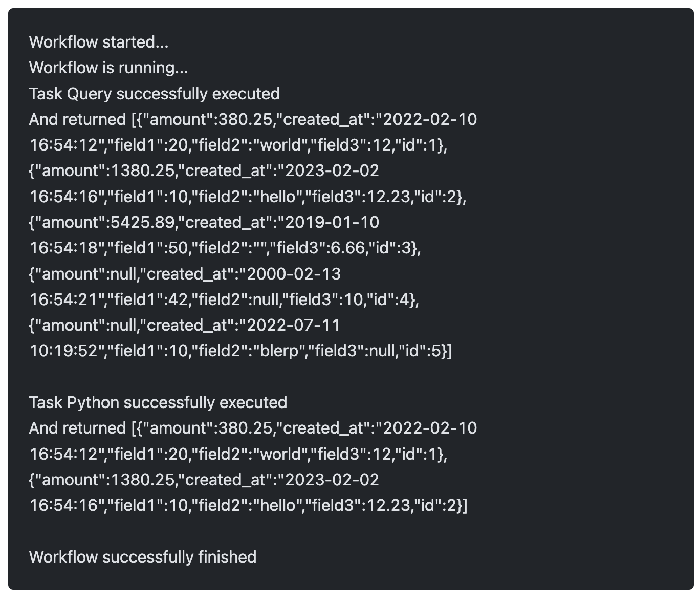The image size is (700, 600).
Task: Click the created_at date 2000-02-13
Action: (294, 274)
